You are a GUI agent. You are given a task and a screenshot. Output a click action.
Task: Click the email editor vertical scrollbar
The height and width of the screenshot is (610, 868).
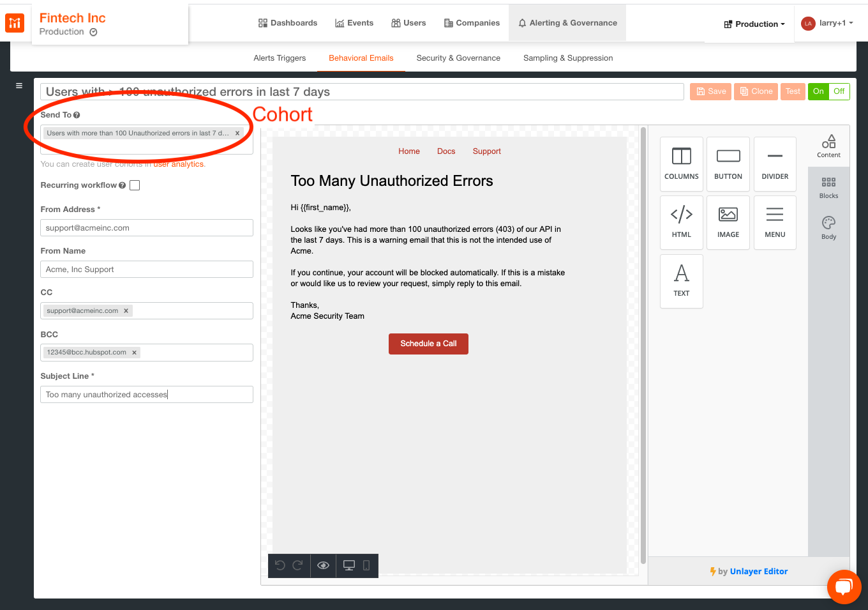point(643,345)
